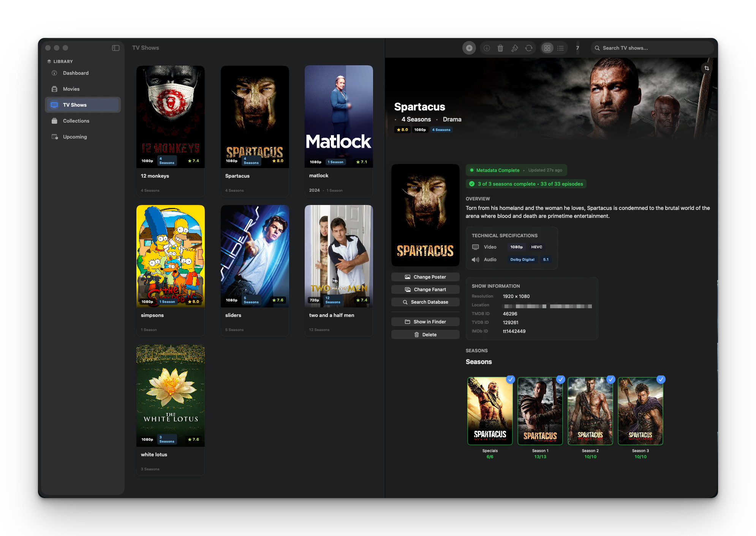Click the refresh metadata icon

click(x=529, y=48)
